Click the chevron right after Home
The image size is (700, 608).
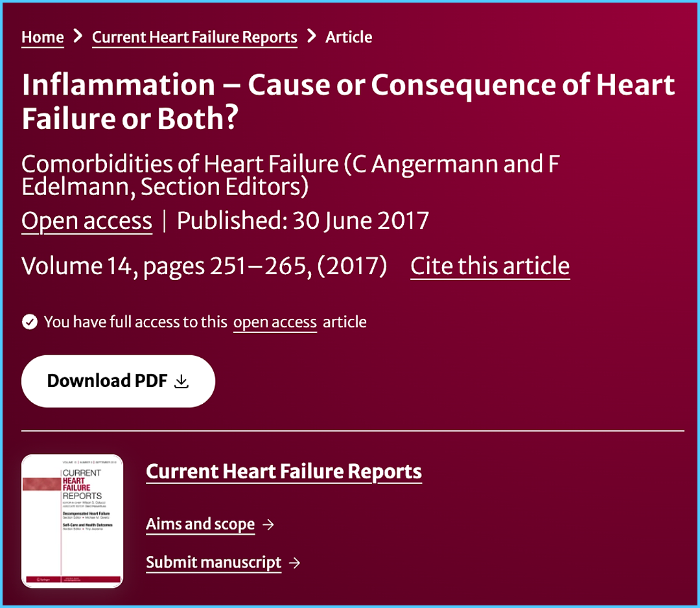point(78,36)
